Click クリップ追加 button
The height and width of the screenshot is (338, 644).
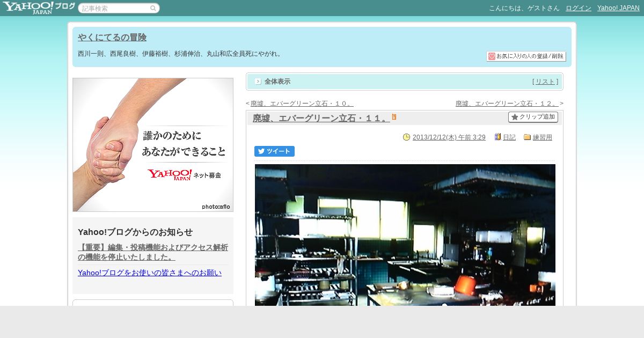point(533,117)
